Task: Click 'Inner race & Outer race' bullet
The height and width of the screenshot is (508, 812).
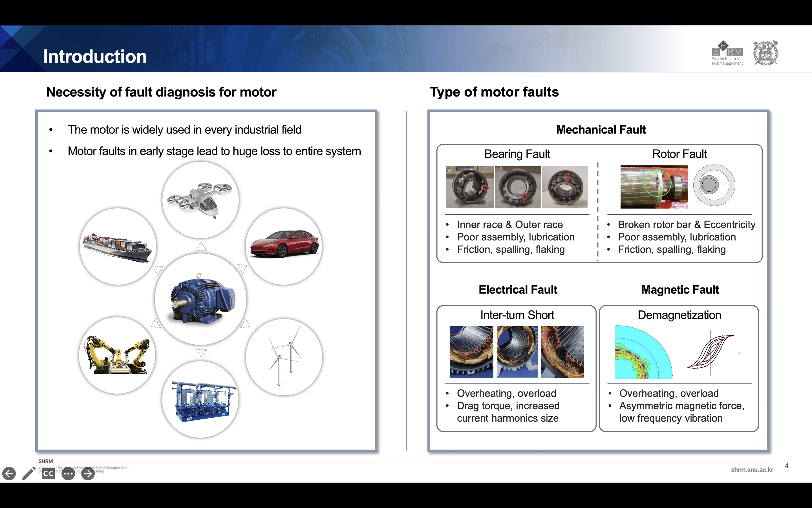Action: coord(510,224)
